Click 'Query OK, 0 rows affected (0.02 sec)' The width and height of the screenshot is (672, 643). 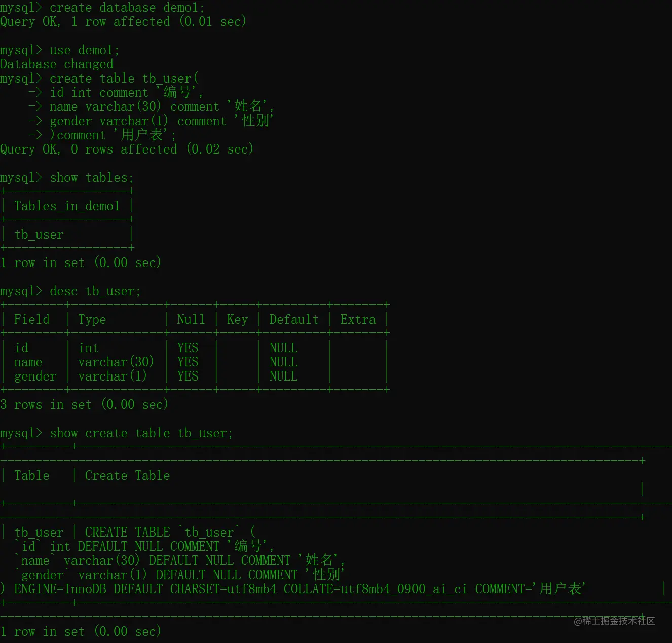tap(126, 149)
